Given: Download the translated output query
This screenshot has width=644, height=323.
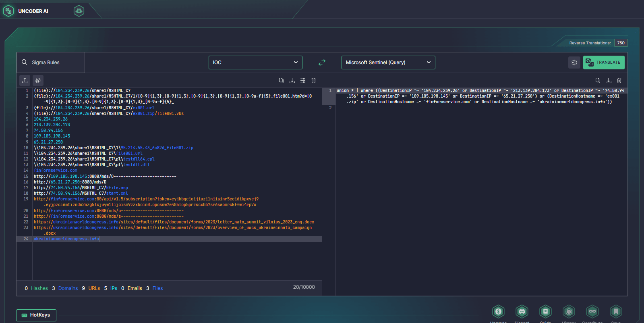Looking at the screenshot, I should pos(609,81).
